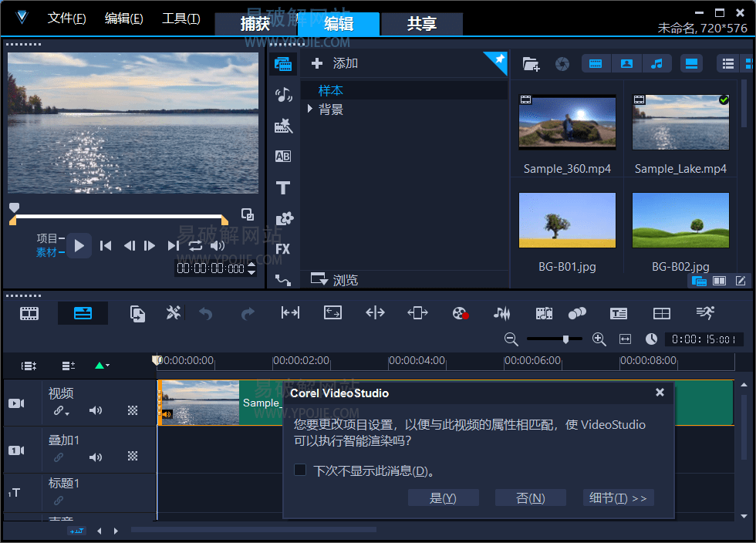This screenshot has width=756, height=543.
Task: Click the replace/copy clip toolbar icon
Action: pyautogui.click(x=137, y=314)
